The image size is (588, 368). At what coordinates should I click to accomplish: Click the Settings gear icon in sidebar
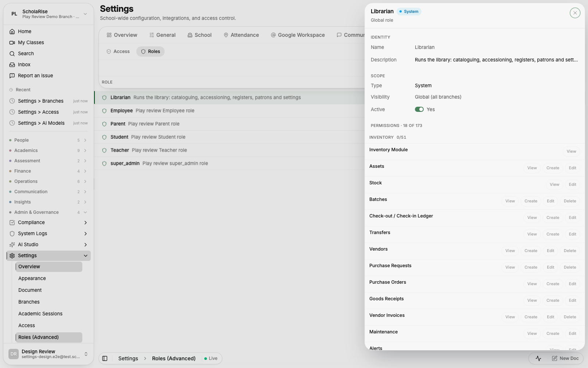(x=12, y=256)
